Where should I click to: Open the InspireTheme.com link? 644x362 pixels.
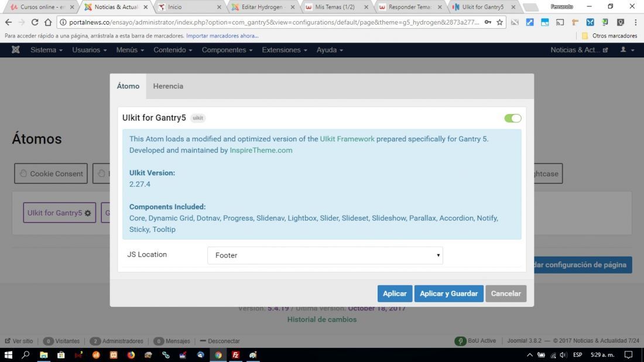[261, 151]
